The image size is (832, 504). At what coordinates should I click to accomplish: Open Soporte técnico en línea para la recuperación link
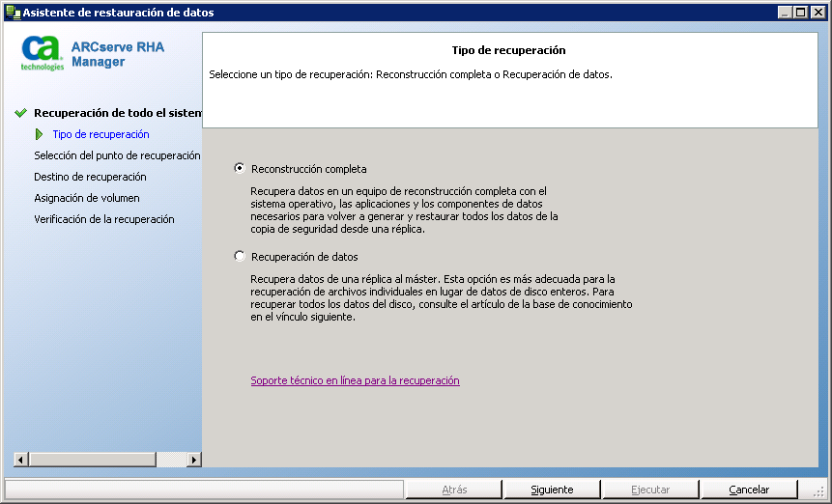355,380
